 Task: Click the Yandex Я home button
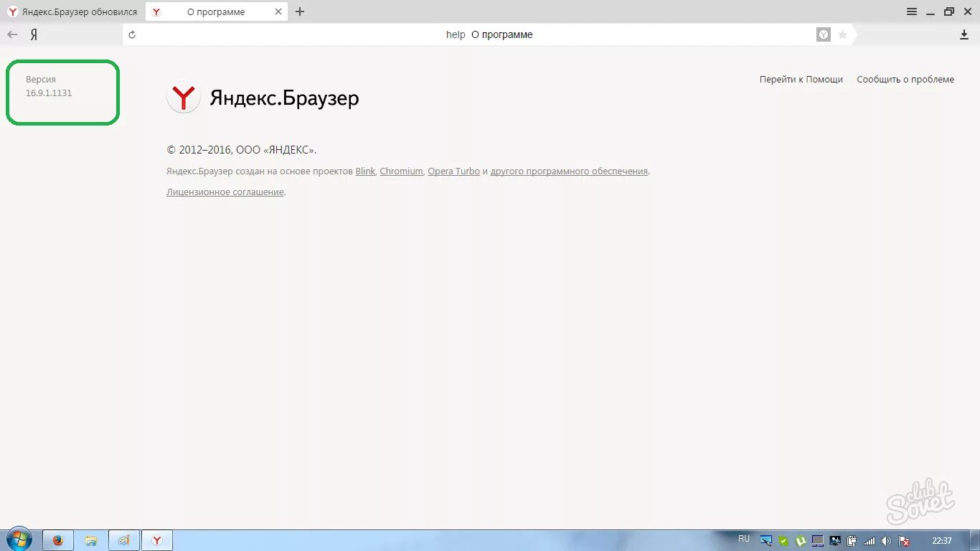34,34
